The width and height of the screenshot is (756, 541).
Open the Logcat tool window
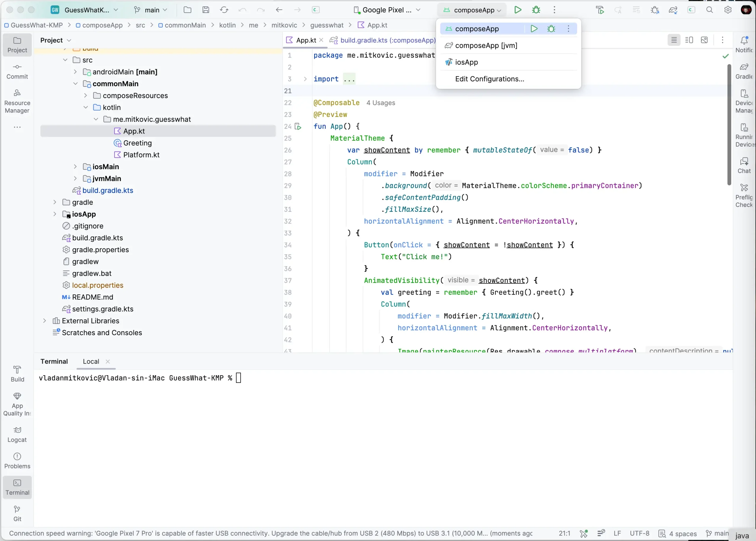[17, 434]
